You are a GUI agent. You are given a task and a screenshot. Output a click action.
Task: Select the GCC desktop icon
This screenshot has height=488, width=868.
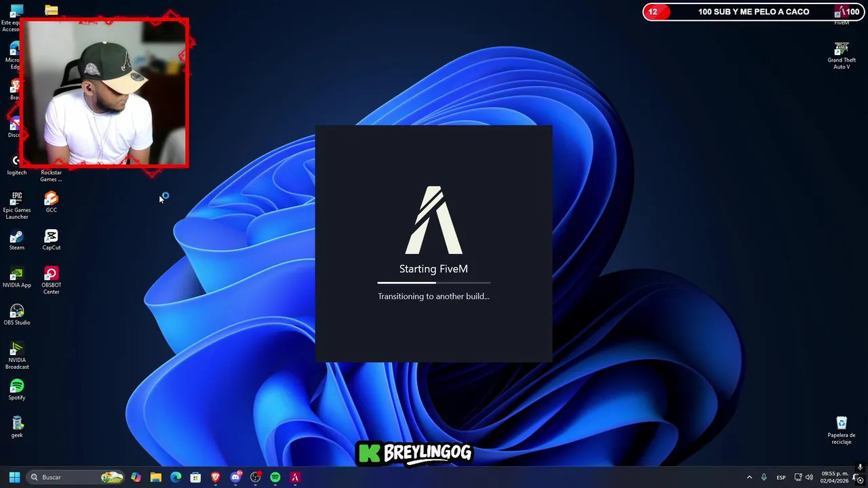pos(52,202)
